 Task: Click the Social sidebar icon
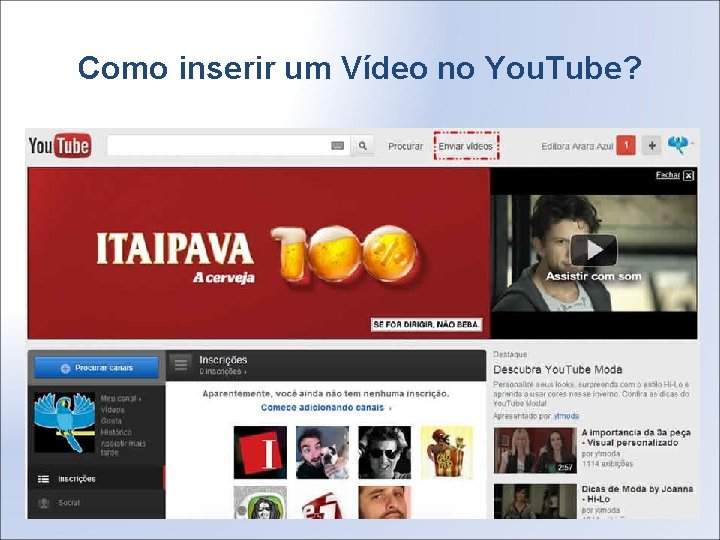44,503
